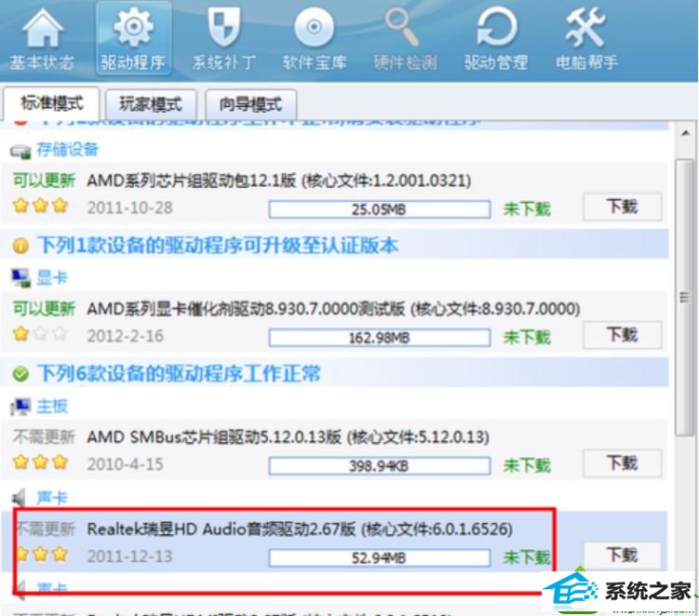Click the 可以更新 status on the chipset row
The image size is (699, 616).
[44, 181]
